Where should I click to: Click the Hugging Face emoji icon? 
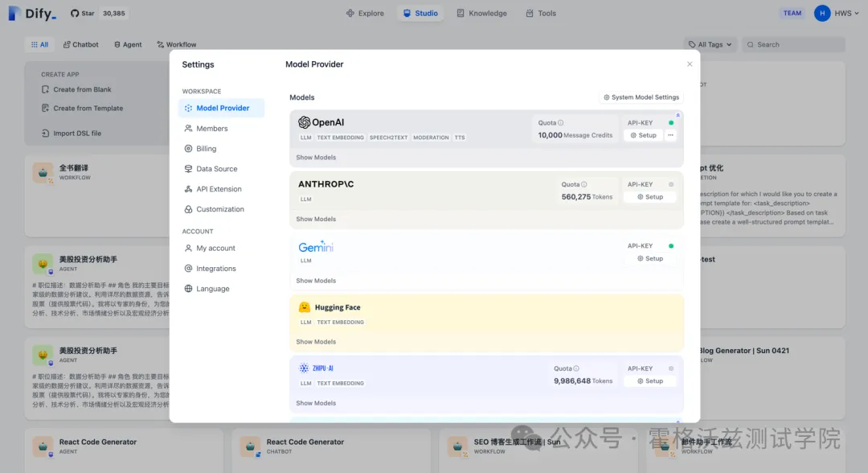point(304,306)
